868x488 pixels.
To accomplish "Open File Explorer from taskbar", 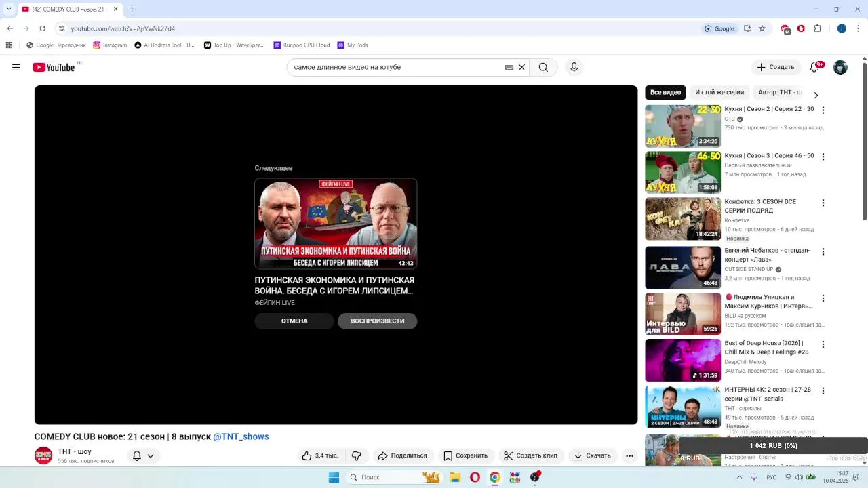I will pos(455,477).
